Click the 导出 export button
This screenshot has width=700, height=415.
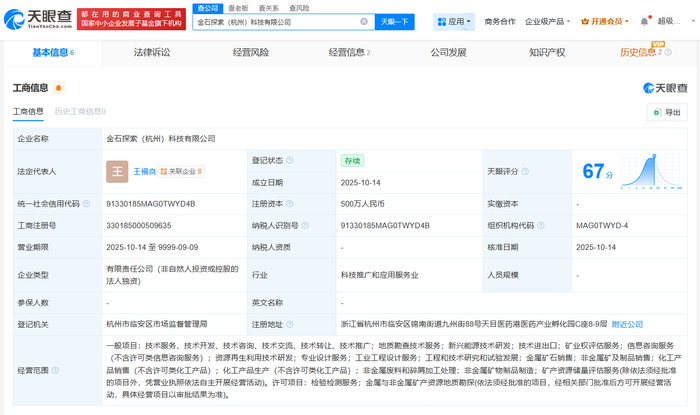[667, 112]
